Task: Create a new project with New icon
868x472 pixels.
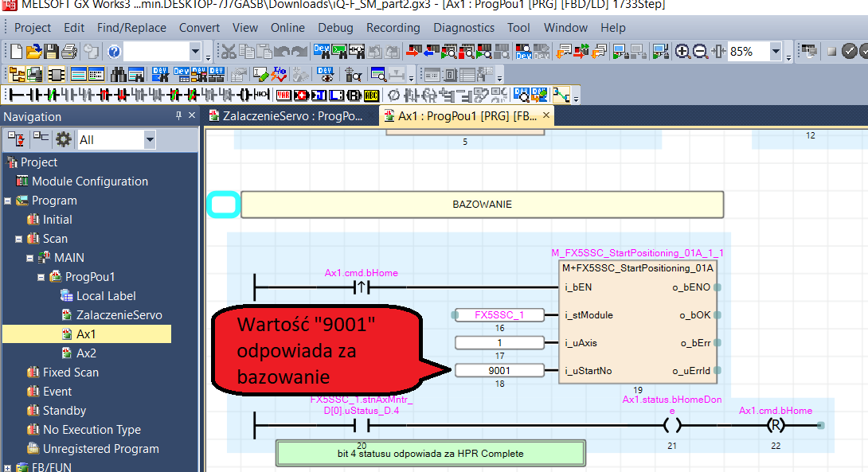Action: [x=17, y=52]
